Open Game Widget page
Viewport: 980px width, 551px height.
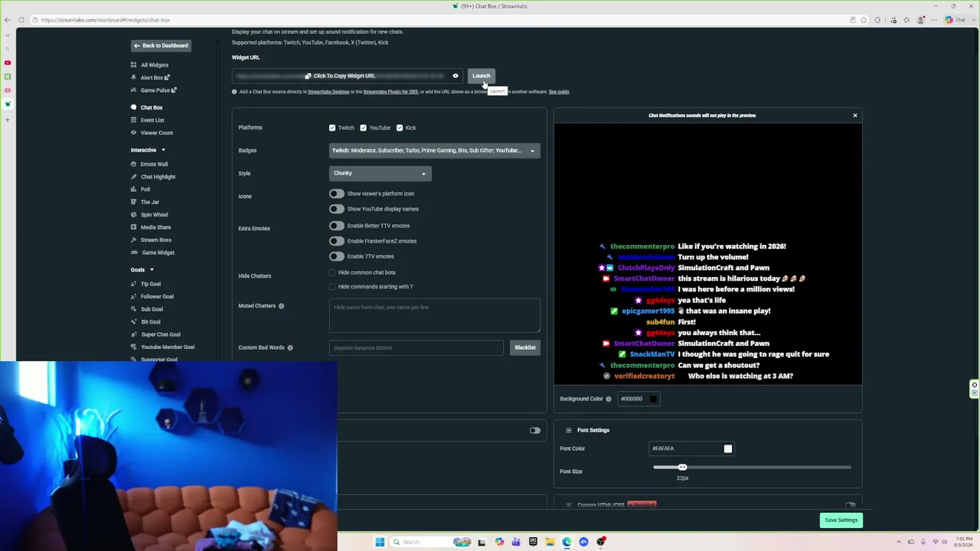tap(158, 253)
